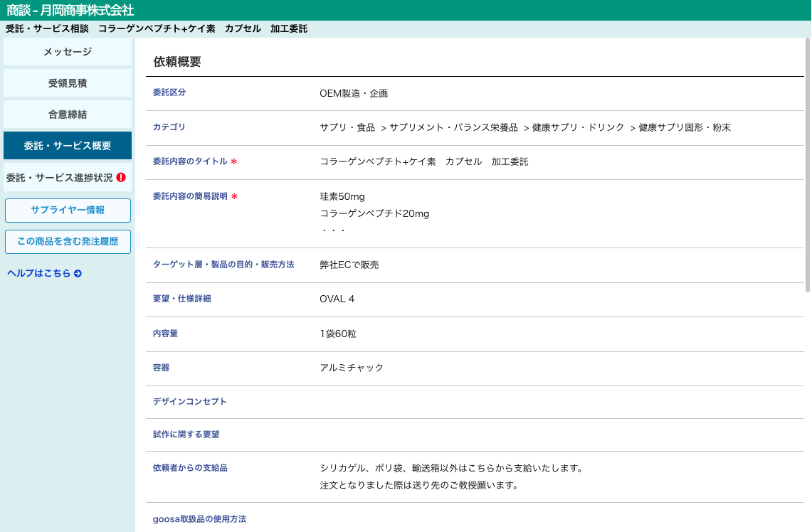Click この商品を含む発注履歴 button

coord(68,242)
